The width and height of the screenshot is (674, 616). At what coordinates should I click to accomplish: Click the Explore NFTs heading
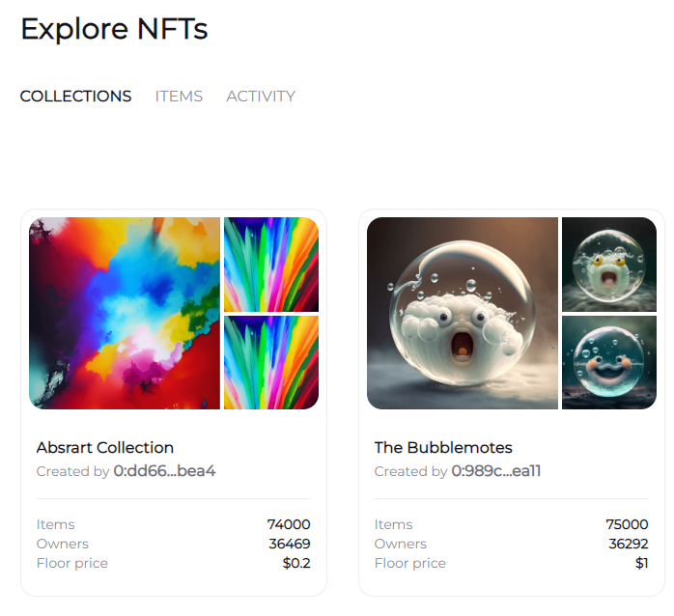[114, 29]
